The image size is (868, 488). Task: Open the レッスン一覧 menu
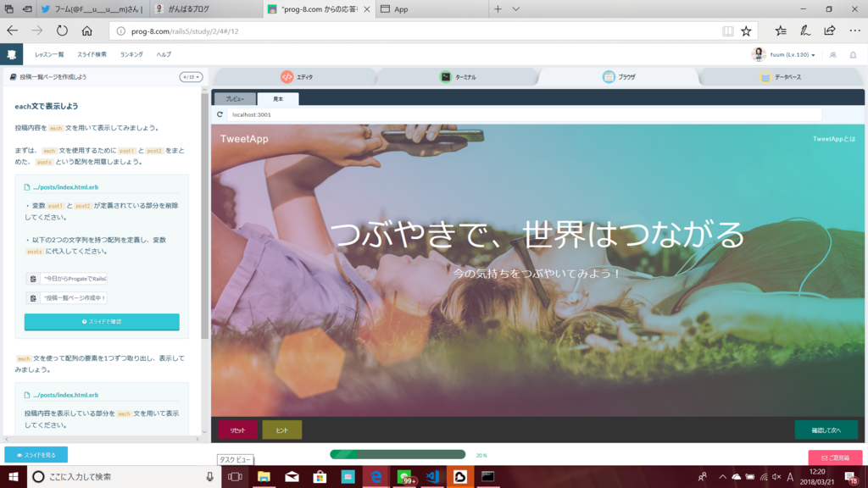pos(49,54)
